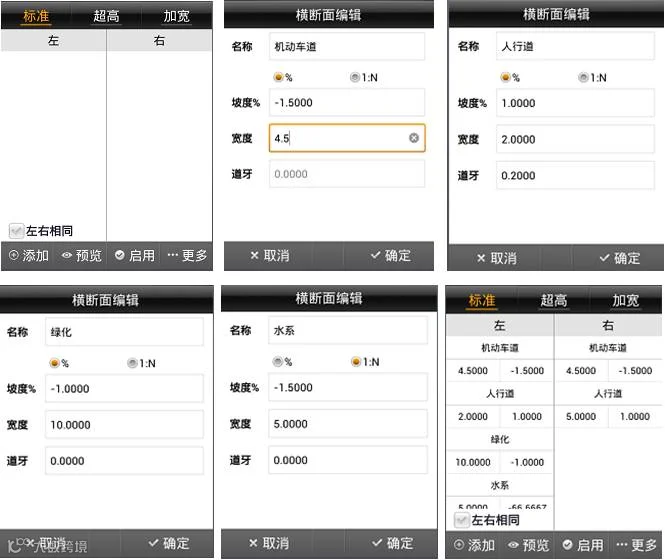This screenshot has height=560, width=665.
Task: Select the 右 column header in the filled list screen
Action: point(608,325)
